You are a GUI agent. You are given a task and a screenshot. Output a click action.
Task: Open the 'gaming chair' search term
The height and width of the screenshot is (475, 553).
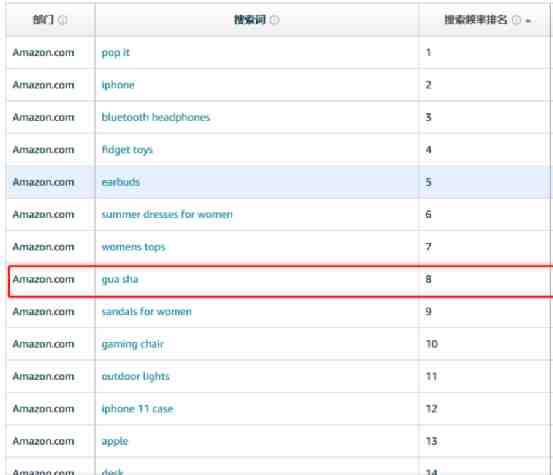pos(133,345)
